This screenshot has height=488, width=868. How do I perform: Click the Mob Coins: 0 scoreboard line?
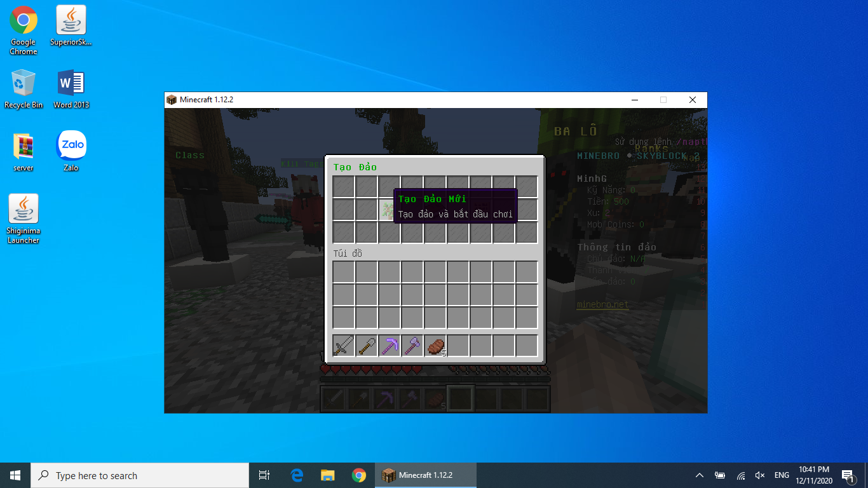coord(616,224)
